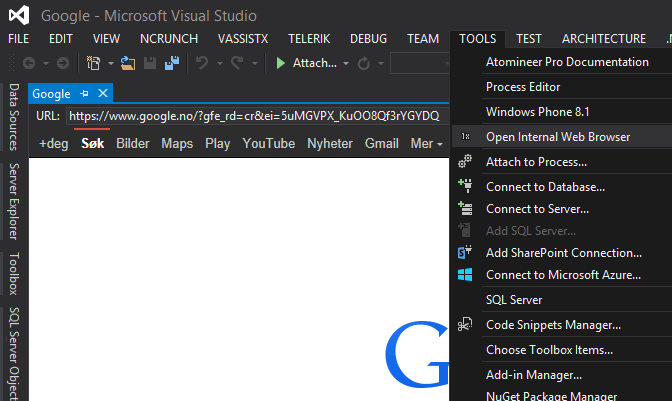Click the Attach to Process gears icon
This screenshot has height=401, width=672.
465,162
